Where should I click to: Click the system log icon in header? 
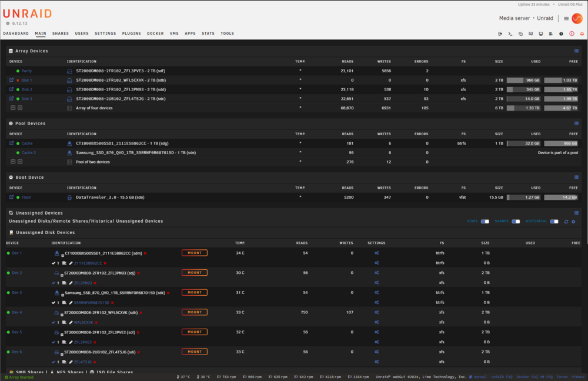tap(551, 34)
